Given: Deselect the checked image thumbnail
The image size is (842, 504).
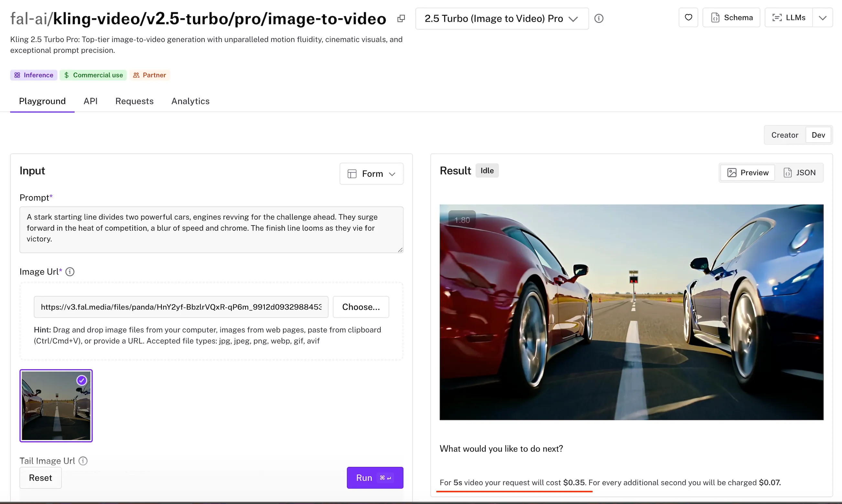Looking at the screenshot, I should click(81, 380).
